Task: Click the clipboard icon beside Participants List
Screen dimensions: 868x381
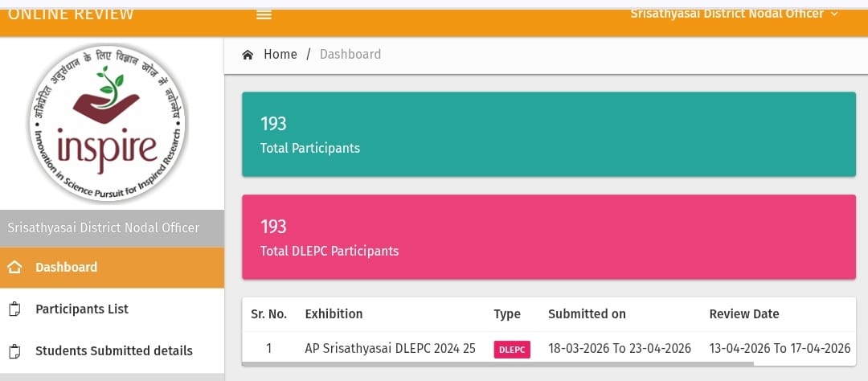Action: 14,309
